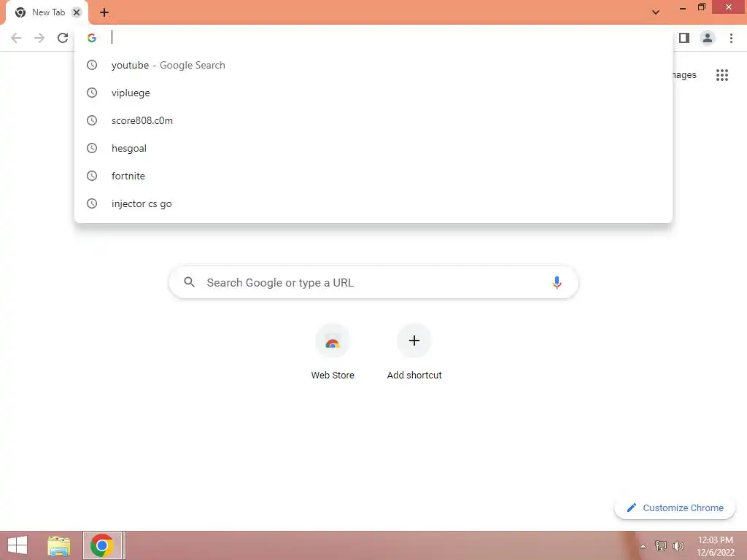Screen dimensions: 747x560
Task: Open the Google apps grid
Action: point(722,75)
